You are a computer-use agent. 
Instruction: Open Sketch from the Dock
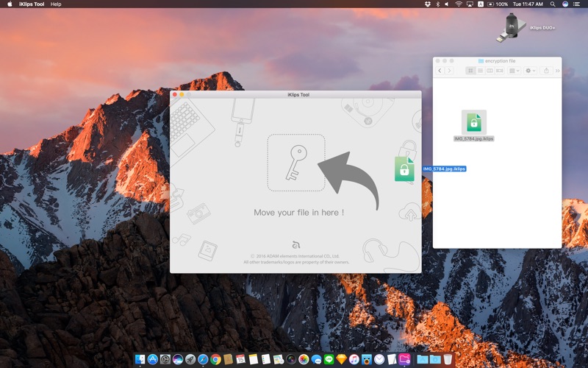pyautogui.click(x=341, y=359)
